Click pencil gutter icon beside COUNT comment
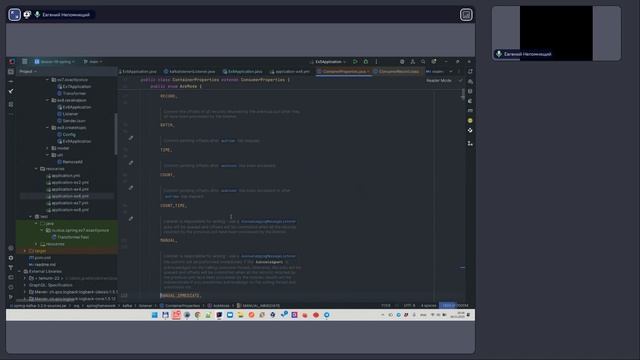 pos(131,163)
